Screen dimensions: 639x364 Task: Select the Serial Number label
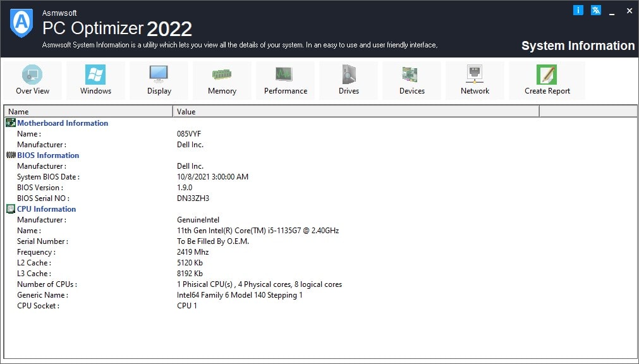point(42,241)
